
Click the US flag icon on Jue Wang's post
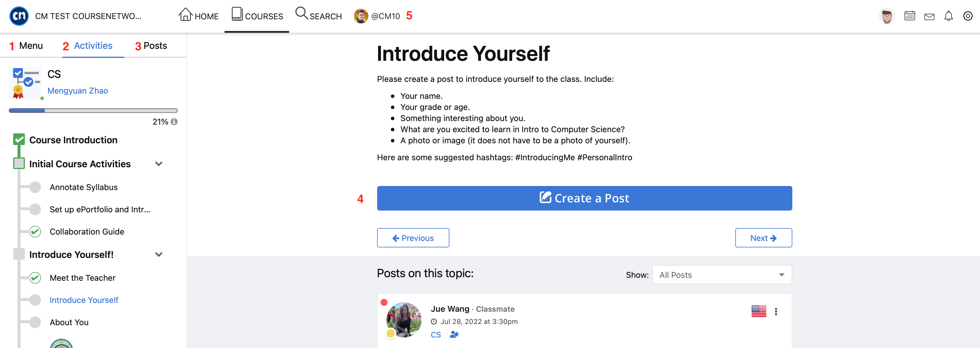[x=759, y=311]
